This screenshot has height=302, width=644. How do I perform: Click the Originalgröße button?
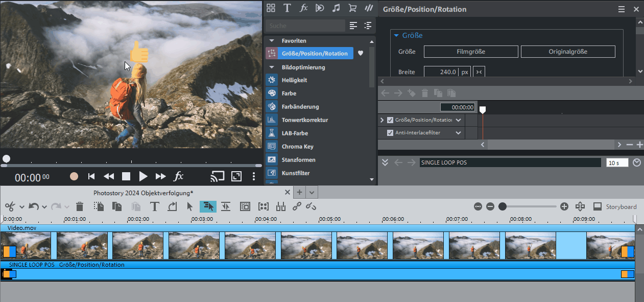pos(567,52)
